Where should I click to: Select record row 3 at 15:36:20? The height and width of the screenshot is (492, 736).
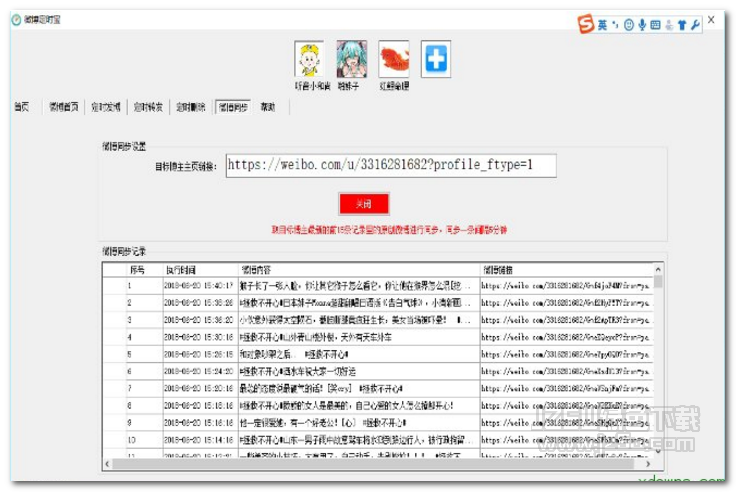pyautogui.click(x=378, y=320)
